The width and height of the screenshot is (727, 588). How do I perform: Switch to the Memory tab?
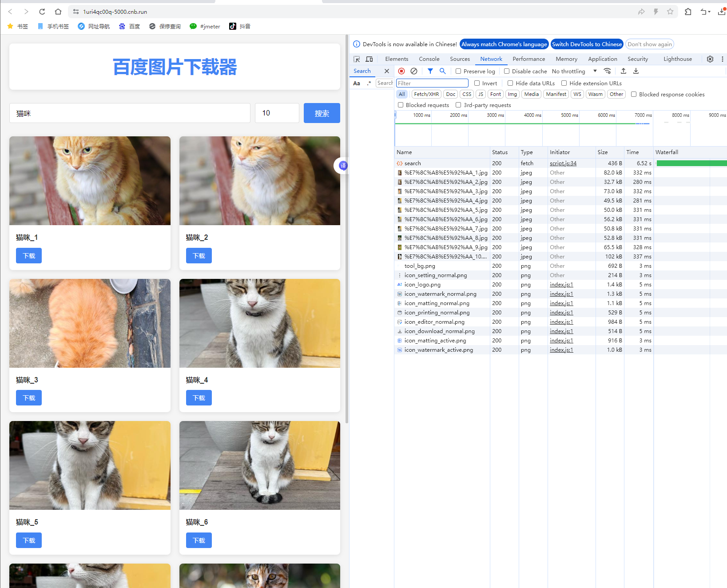click(x=566, y=59)
